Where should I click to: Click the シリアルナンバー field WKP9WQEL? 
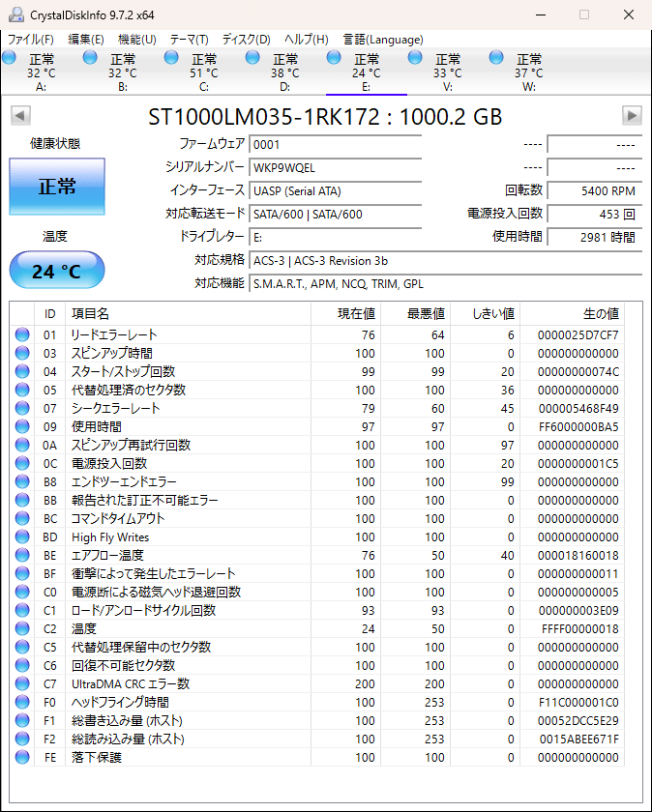click(x=335, y=167)
